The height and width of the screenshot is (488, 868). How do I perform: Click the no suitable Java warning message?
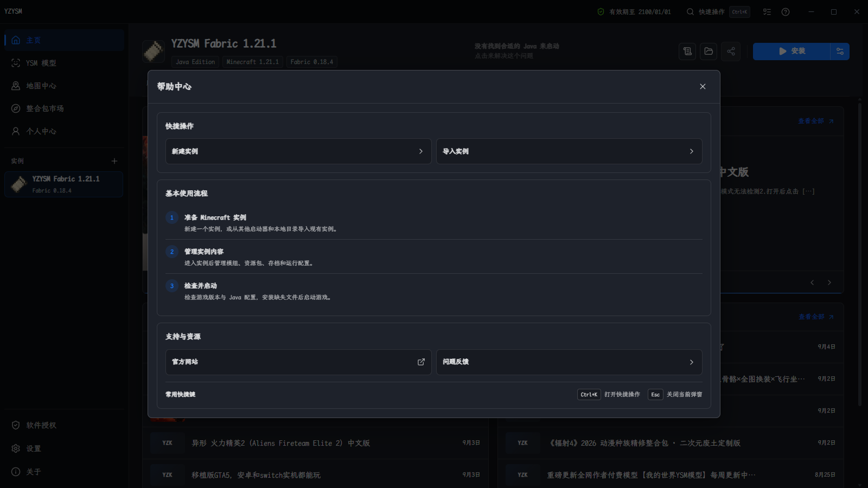(x=517, y=51)
